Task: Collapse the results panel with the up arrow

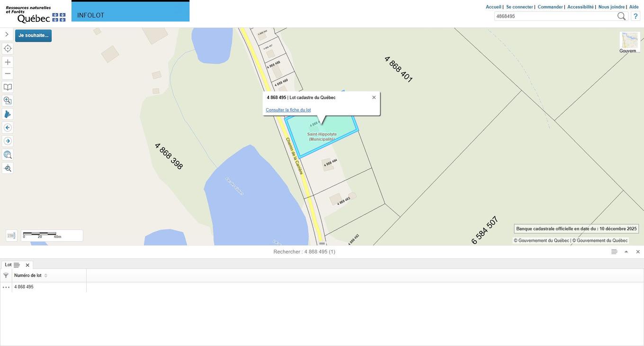Action: coord(626,252)
